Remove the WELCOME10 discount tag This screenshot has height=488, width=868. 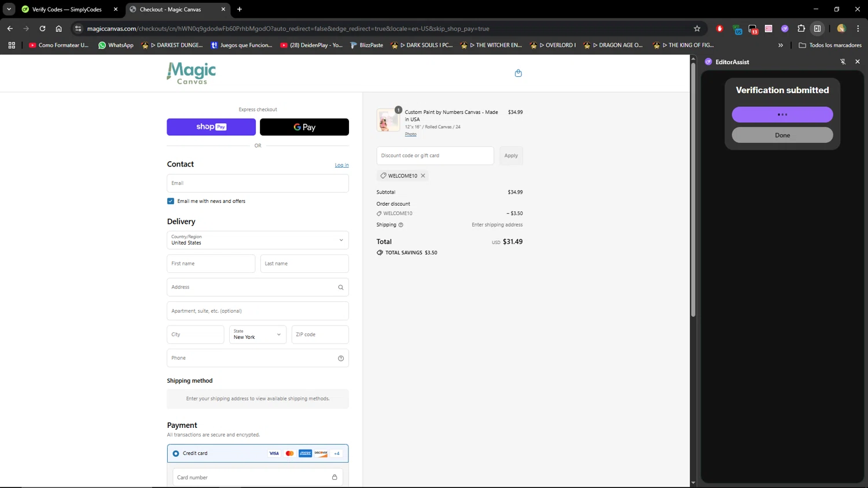coord(423,176)
